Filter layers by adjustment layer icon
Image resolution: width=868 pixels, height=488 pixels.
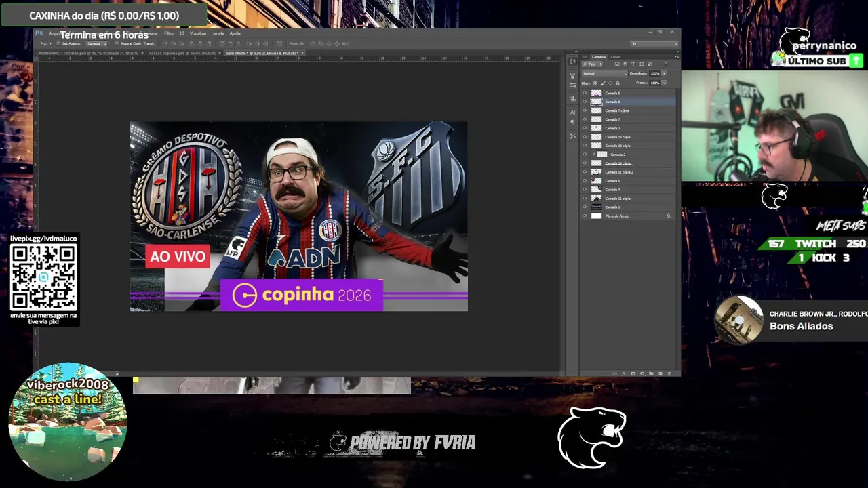tap(625, 64)
